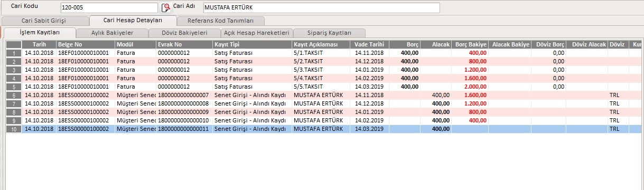
Task: Select row number 1 header
Action: [x=14, y=53]
